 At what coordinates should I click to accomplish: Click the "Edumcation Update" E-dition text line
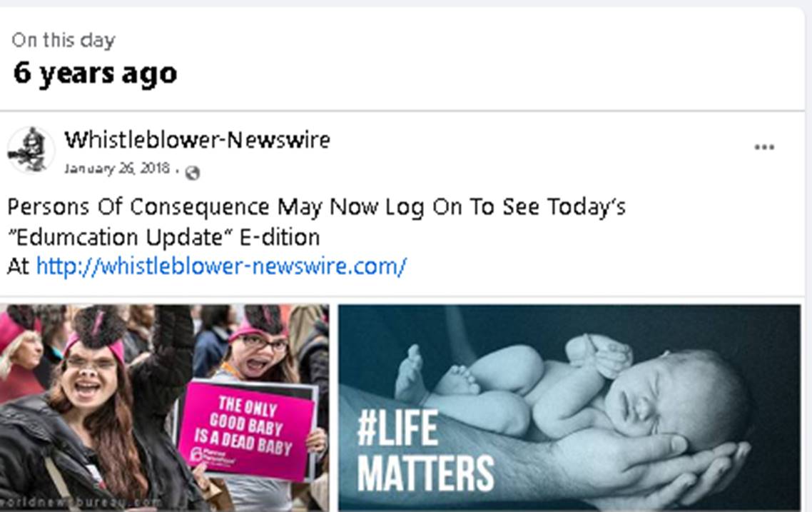163,237
